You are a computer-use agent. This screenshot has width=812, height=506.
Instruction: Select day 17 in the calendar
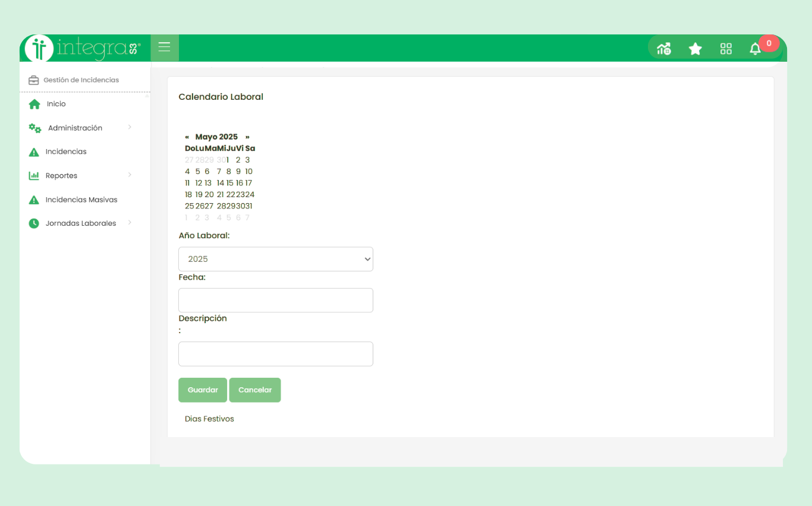pos(248,183)
